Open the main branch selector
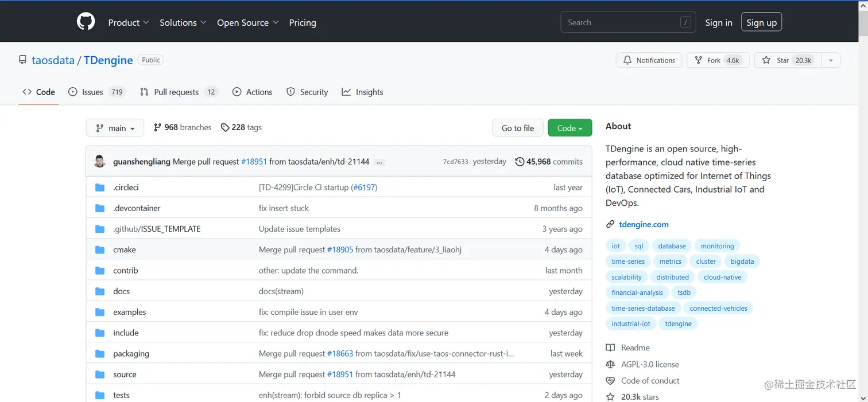The width and height of the screenshot is (868, 402). [x=115, y=128]
